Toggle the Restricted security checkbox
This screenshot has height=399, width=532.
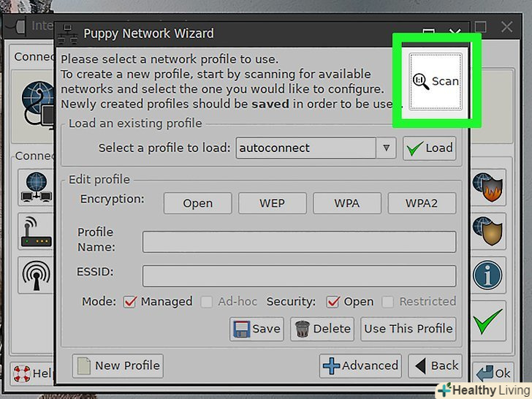tap(387, 302)
